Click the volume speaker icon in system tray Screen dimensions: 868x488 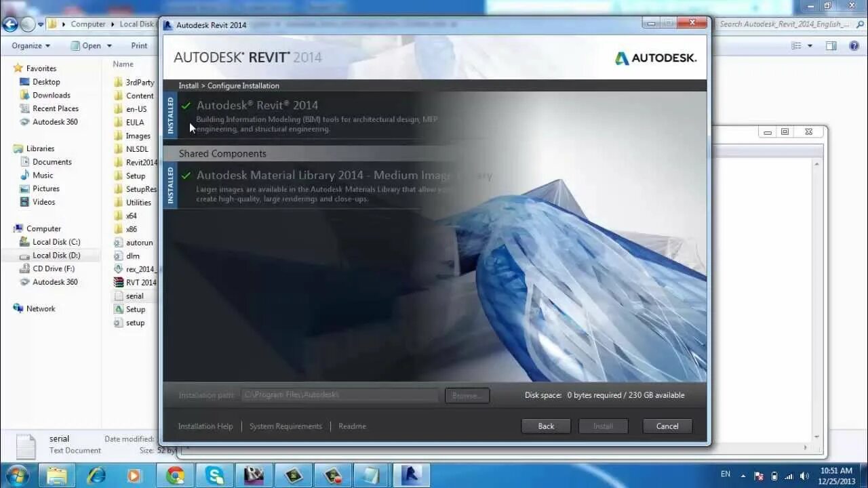804,476
